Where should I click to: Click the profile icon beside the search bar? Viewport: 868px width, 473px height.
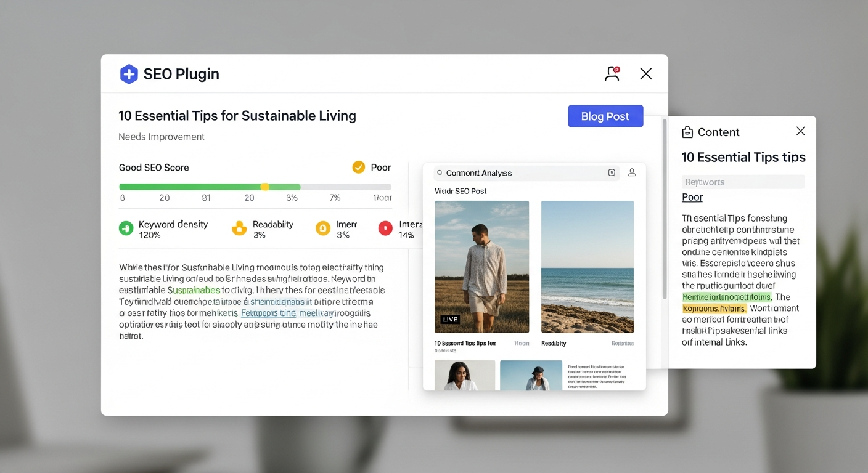click(631, 173)
